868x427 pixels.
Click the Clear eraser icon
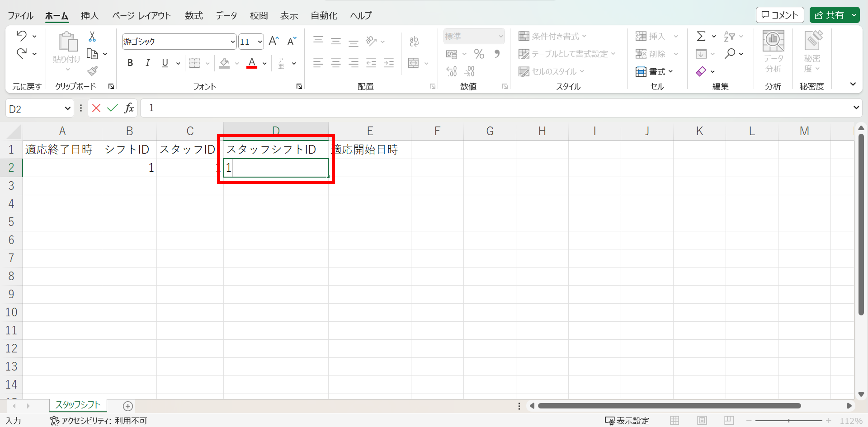pos(701,71)
